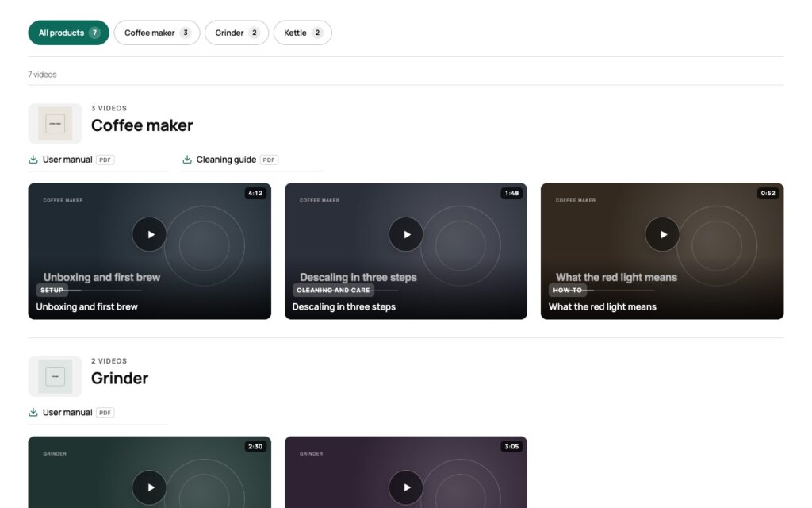Image resolution: width=812 pixels, height=508 pixels.
Task: Select the All products filter tab
Action: [68, 33]
